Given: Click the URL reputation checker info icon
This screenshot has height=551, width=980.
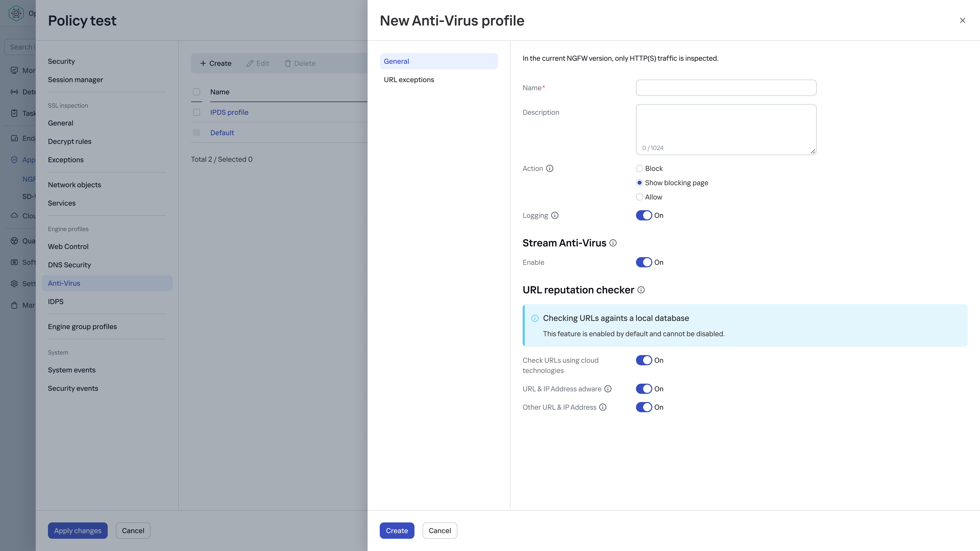Looking at the screenshot, I should 641,290.
